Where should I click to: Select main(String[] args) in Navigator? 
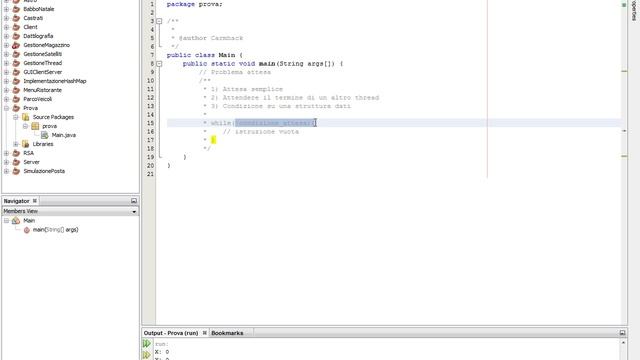coord(56,230)
